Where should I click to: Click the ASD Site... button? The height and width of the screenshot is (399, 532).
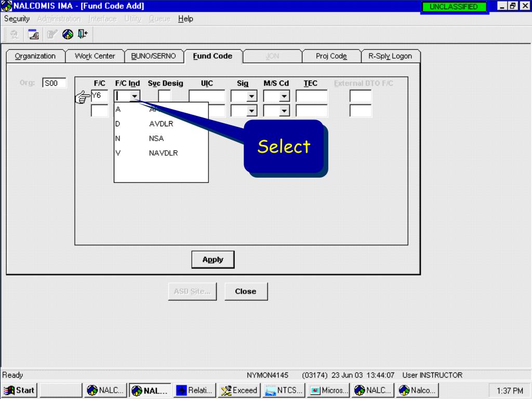click(192, 291)
